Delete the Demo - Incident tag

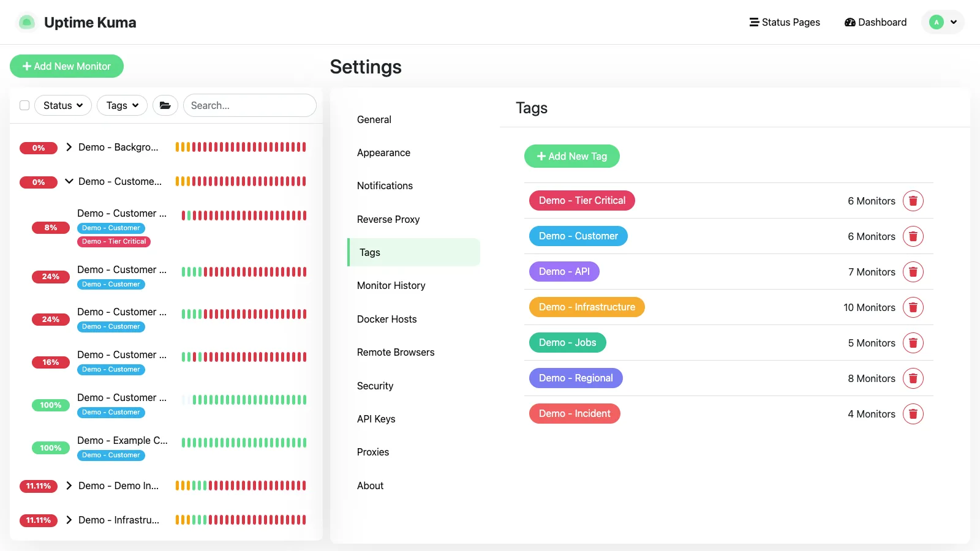(x=913, y=414)
